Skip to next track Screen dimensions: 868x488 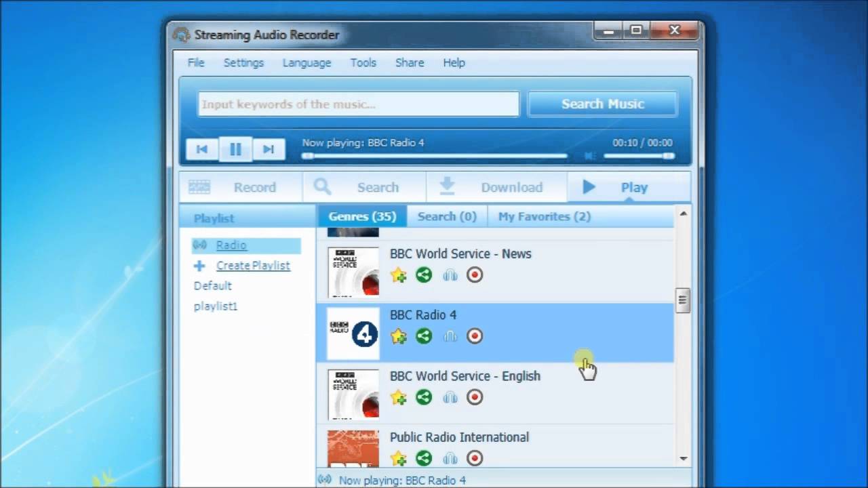(x=269, y=149)
